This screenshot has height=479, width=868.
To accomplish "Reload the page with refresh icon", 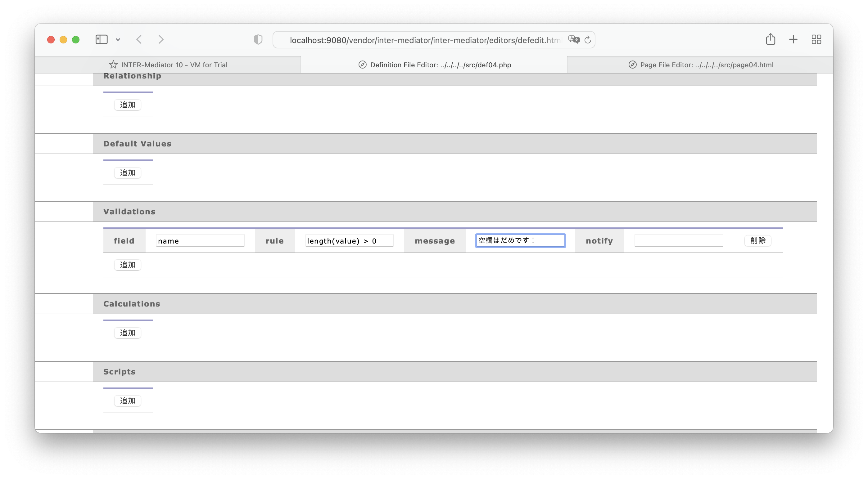I will click(588, 40).
